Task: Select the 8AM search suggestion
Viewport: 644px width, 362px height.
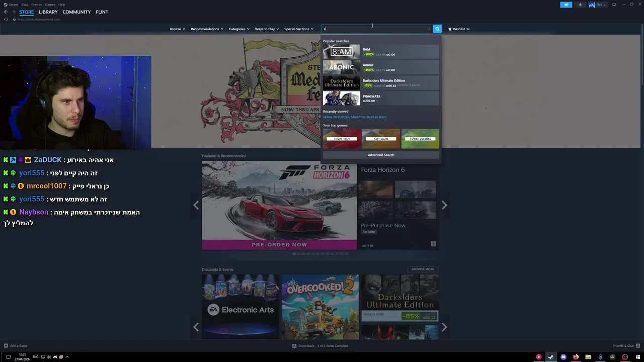Action: tap(381, 51)
